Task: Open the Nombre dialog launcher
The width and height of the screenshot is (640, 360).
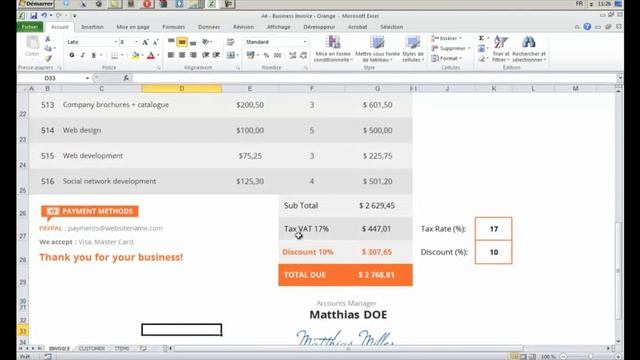Action: coord(306,68)
